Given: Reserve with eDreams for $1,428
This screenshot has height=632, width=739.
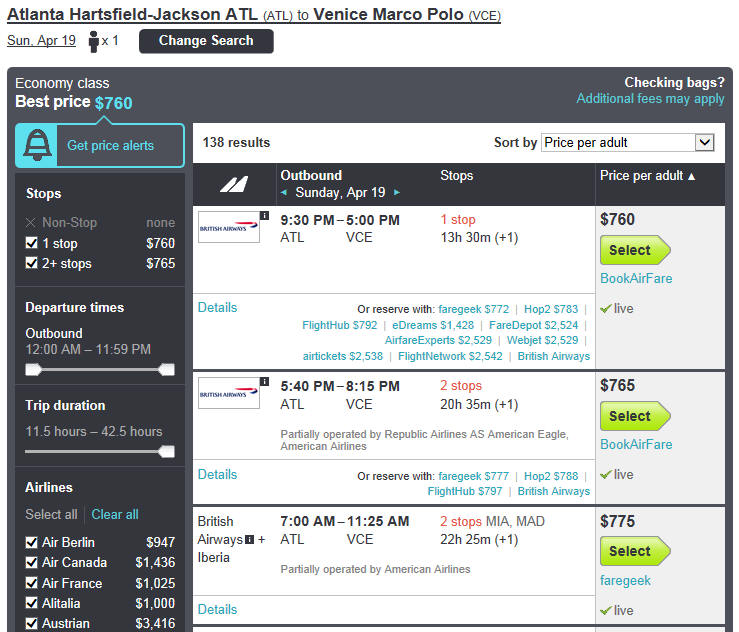Looking at the screenshot, I should 433,325.
